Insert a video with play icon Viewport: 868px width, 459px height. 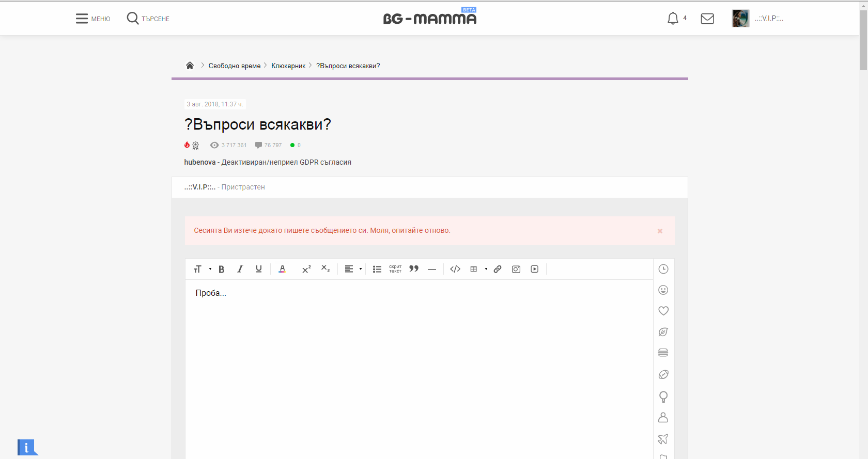[535, 269]
